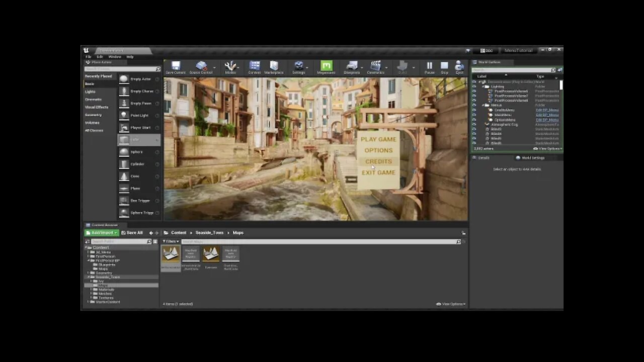
Task: Toggle visibility of PostProcessVolume8
Action: [x=474, y=101]
